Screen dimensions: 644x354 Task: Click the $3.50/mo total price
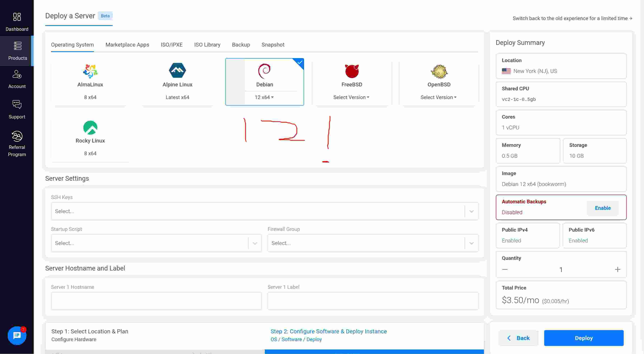tap(520, 300)
